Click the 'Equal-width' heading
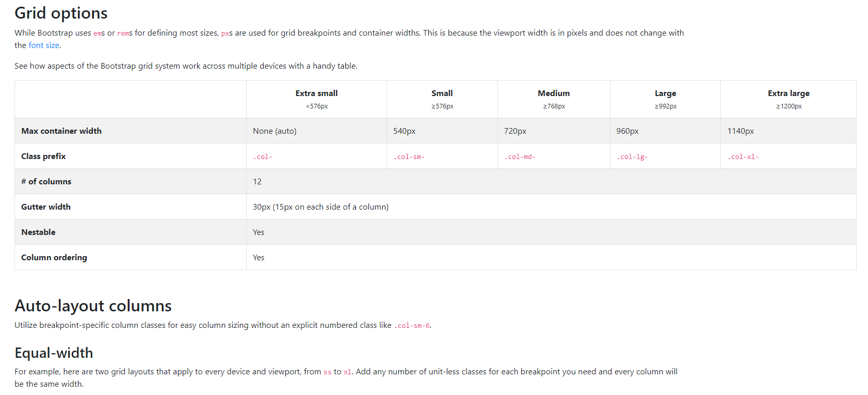868x395 pixels. (x=54, y=353)
